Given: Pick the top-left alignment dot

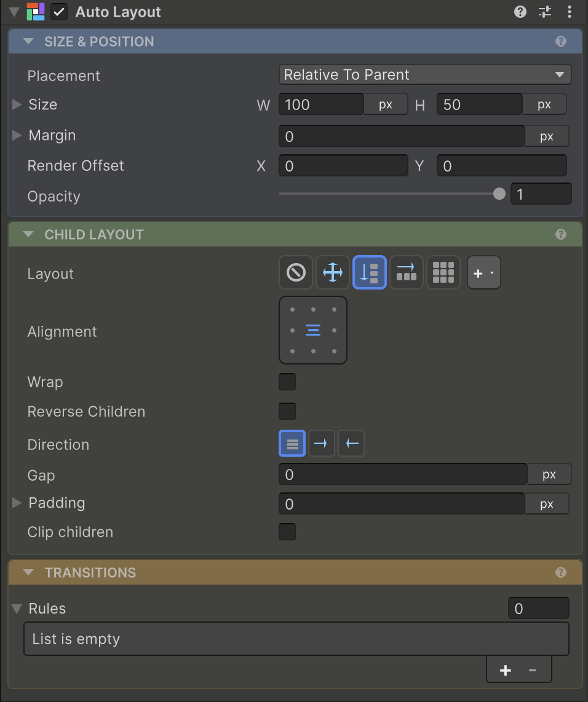Looking at the screenshot, I should click(292, 309).
